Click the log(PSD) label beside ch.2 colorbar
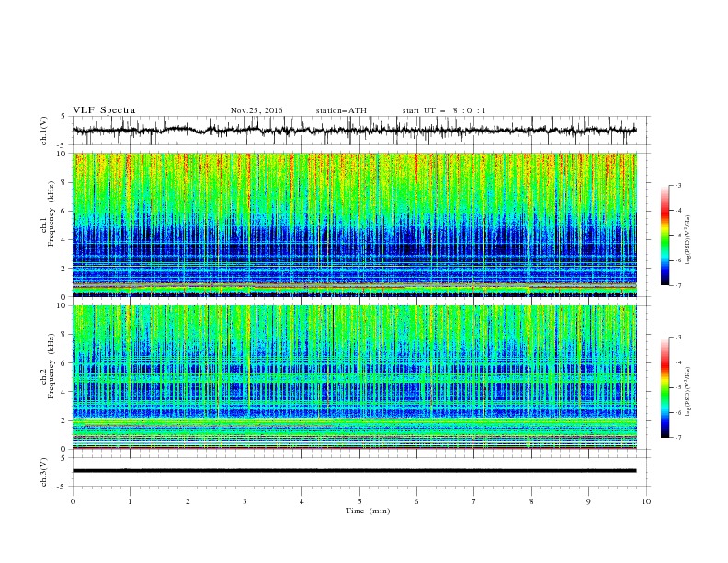 click(x=688, y=391)
